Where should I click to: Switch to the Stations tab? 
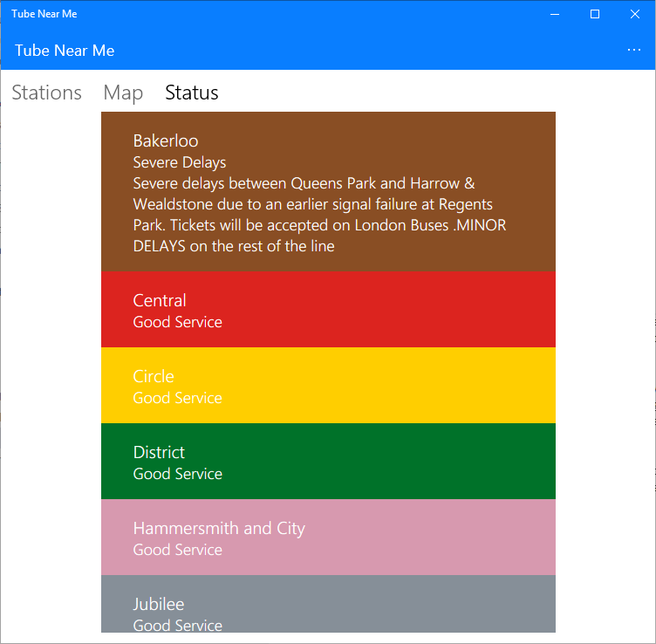click(x=46, y=92)
